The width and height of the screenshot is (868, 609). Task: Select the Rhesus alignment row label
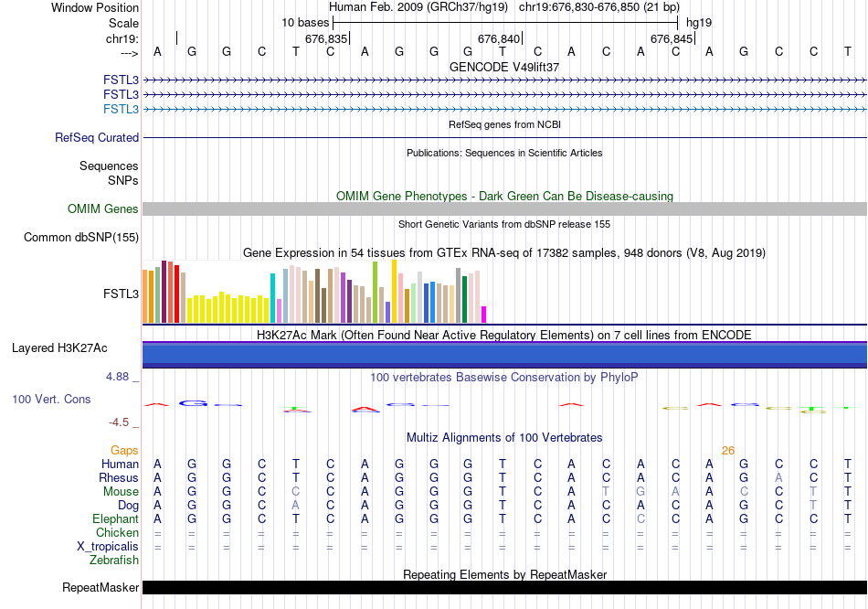coord(119,477)
